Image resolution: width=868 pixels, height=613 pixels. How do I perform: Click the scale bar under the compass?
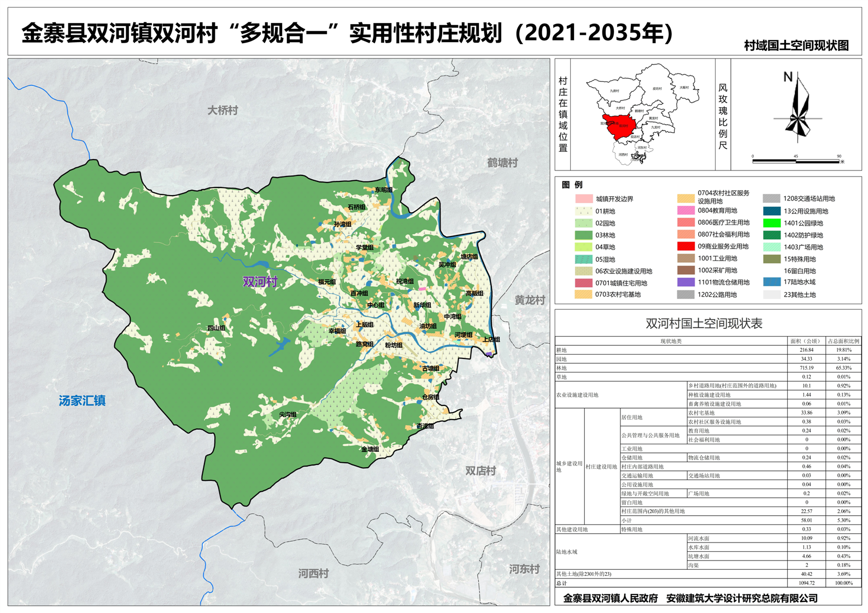[x=795, y=161]
